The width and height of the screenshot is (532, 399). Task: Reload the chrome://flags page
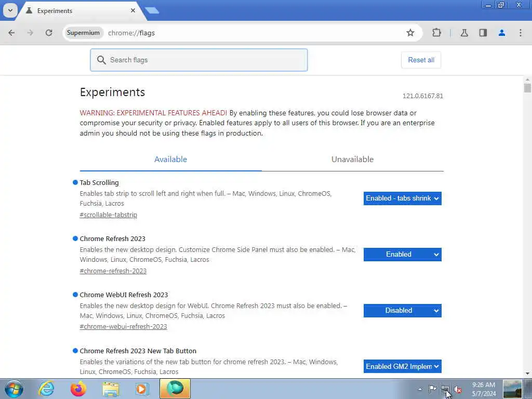coord(49,33)
